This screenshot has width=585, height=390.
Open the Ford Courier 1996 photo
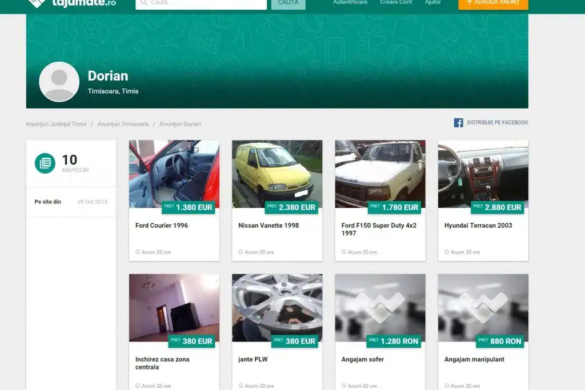coord(174,174)
